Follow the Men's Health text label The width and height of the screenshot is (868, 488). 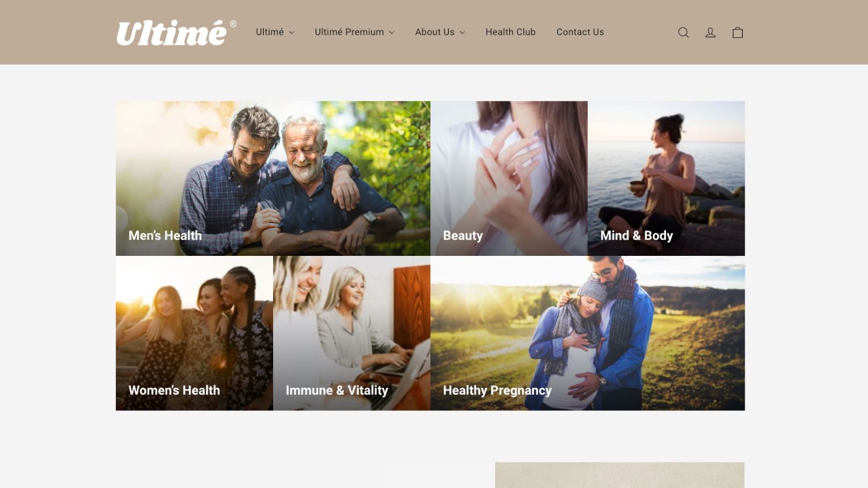pyautogui.click(x=165, y=236)
